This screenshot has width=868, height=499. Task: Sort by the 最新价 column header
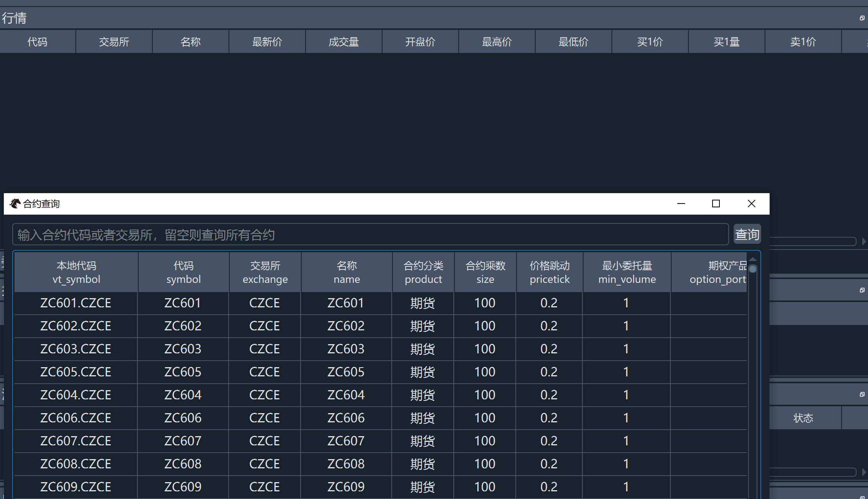click(267, 42)
